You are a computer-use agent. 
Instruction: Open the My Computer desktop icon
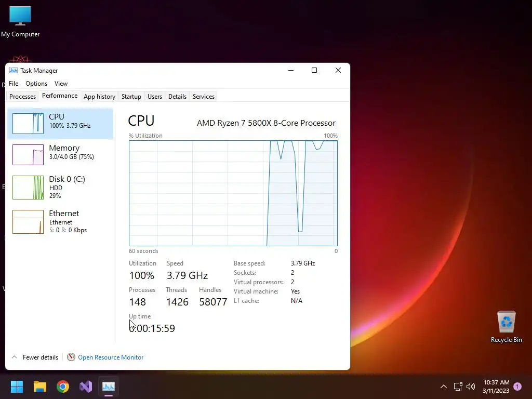point(20,21)
